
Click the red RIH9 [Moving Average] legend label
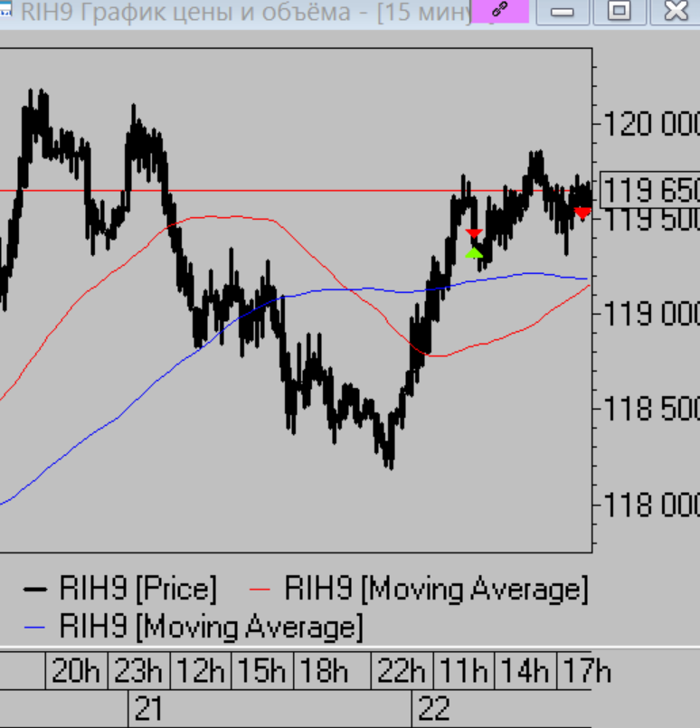[436, 589]
